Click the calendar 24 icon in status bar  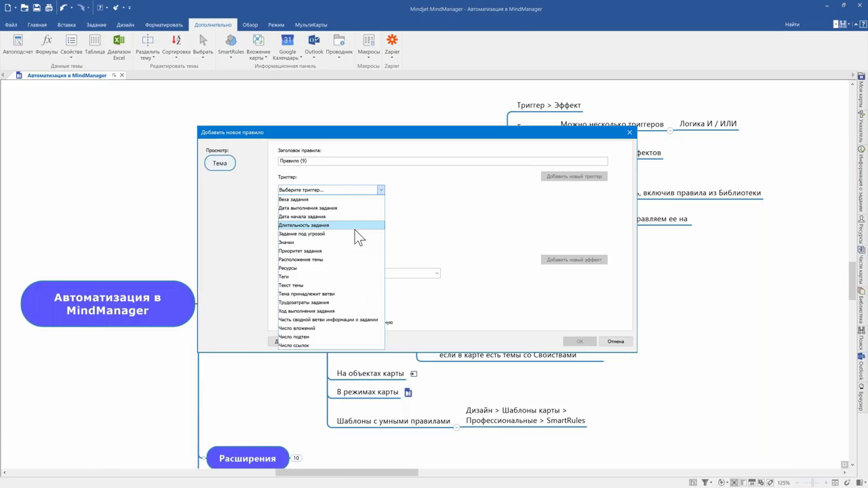click(752, 483)
